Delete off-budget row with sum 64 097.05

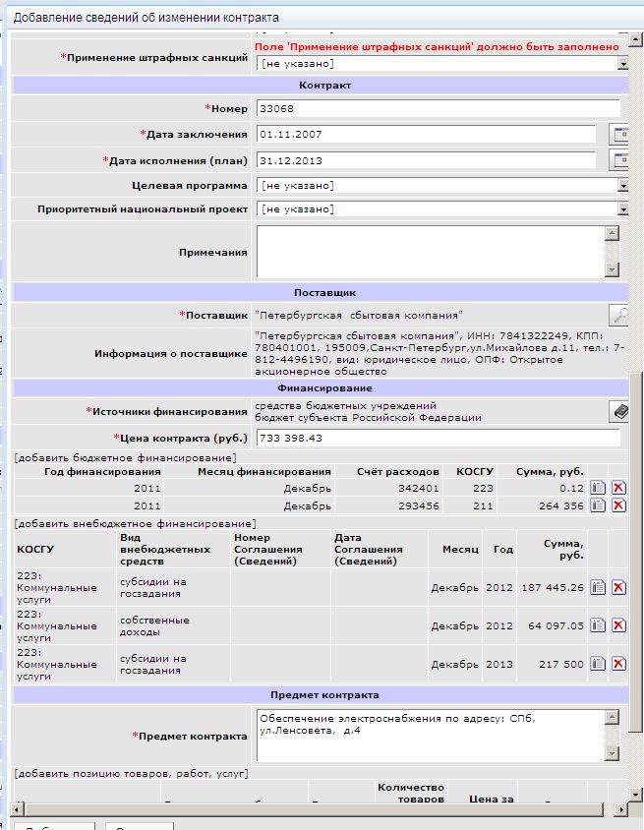click(x=618, y=625)
